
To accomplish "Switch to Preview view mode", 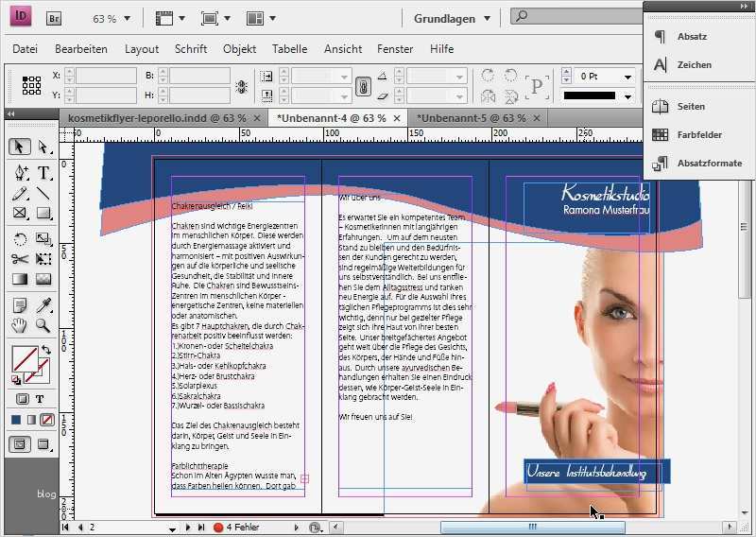I will 43,444.
